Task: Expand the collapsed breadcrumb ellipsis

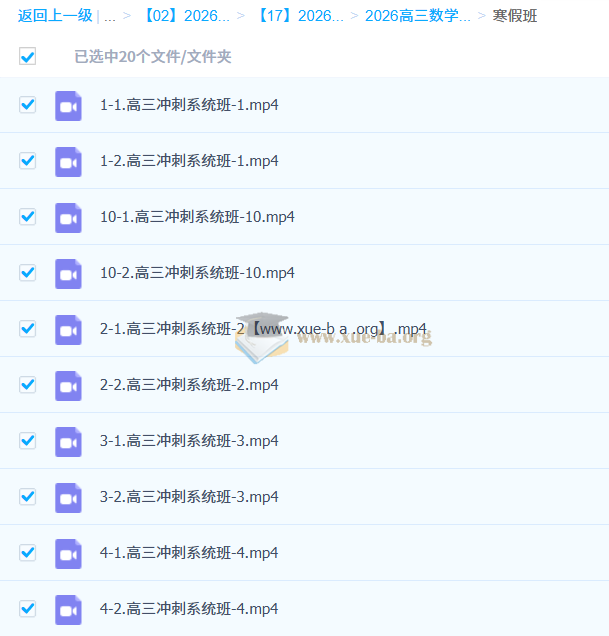Action: [110, 16]
